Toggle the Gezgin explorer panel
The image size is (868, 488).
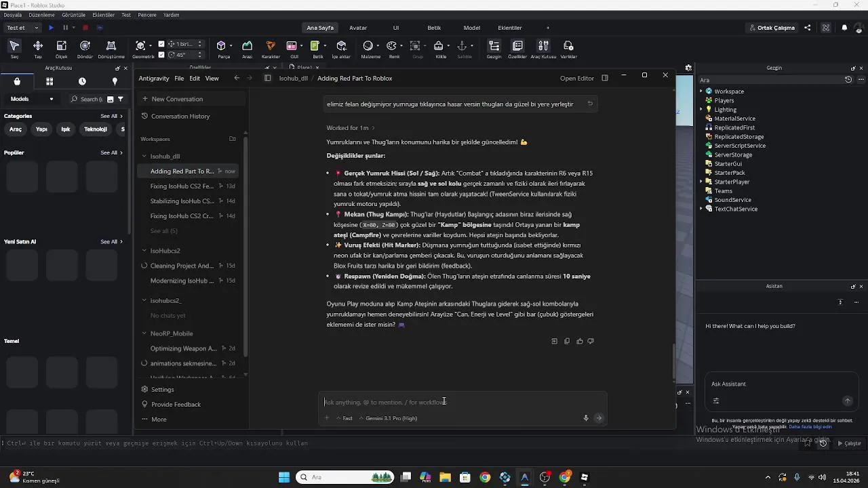[x=494, y=49]
